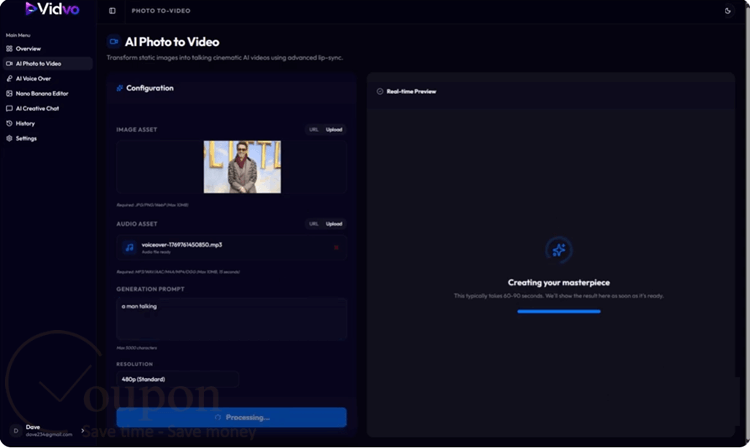Image resolution: width=750 pixels, height=448 pixels.
Task: Select AI Photo to Video in sidebar
Action: click(x=47, y=64)
